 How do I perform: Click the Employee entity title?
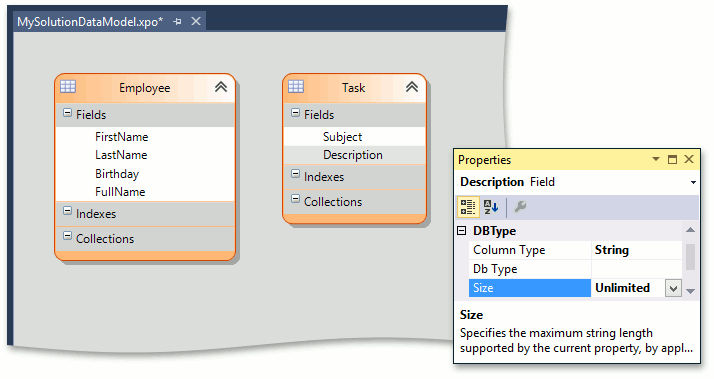[x=145, y=87]
